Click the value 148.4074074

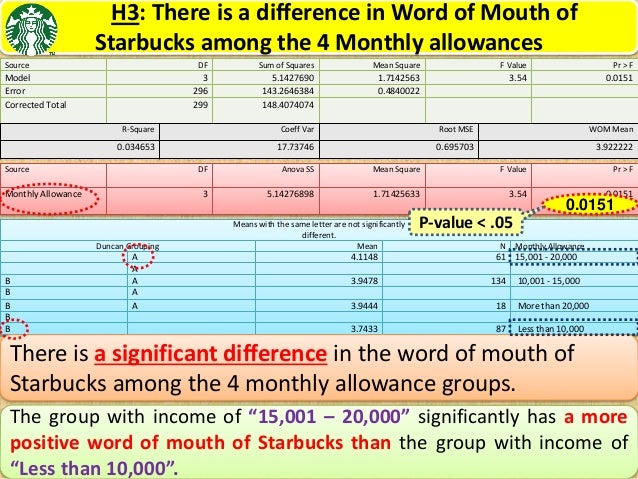tap(288, 105)
